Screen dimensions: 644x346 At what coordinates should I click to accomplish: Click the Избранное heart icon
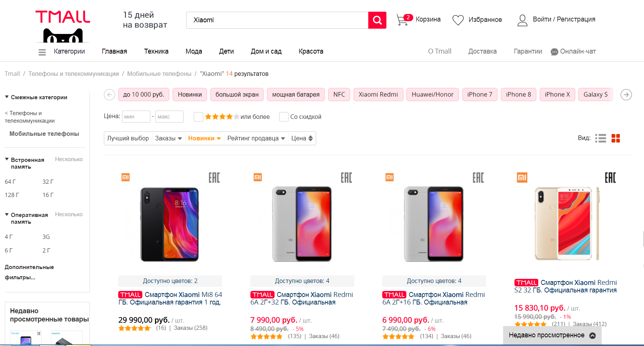(458, 20)
